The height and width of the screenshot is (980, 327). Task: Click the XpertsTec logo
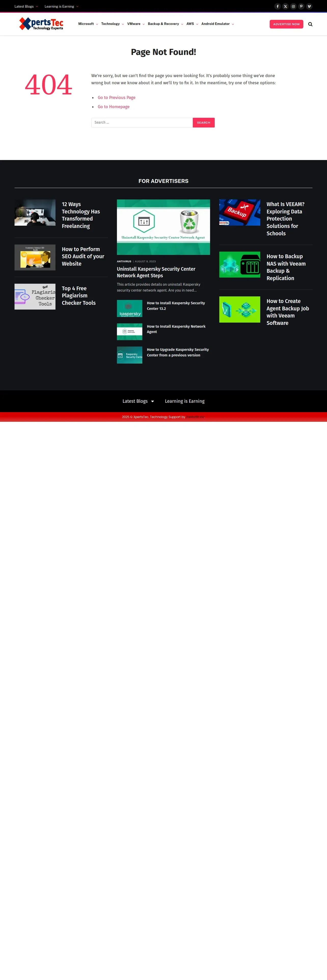tap(41, 24)
